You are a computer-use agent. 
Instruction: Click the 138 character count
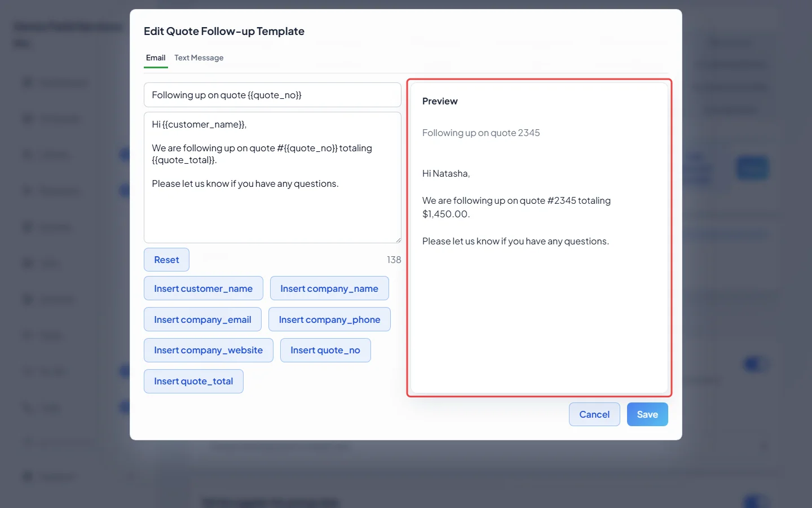point(394,260)
